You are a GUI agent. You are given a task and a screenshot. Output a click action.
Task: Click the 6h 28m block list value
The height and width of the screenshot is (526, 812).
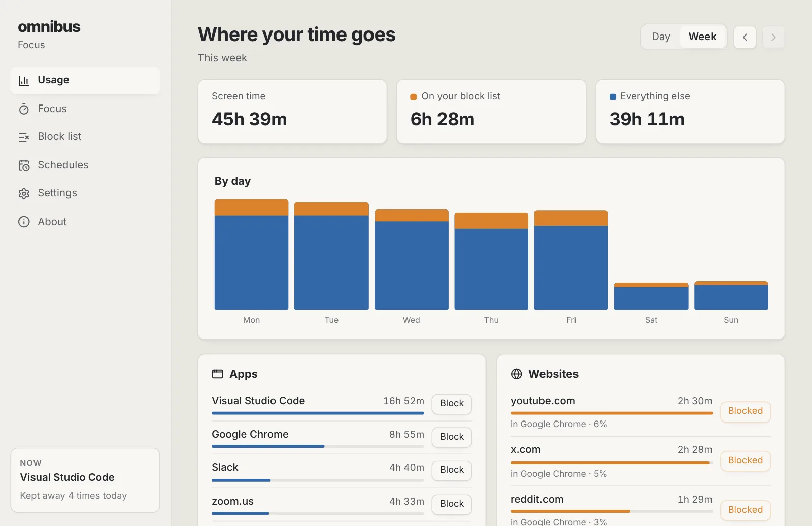pyautogui.click(x=443, y=119)
